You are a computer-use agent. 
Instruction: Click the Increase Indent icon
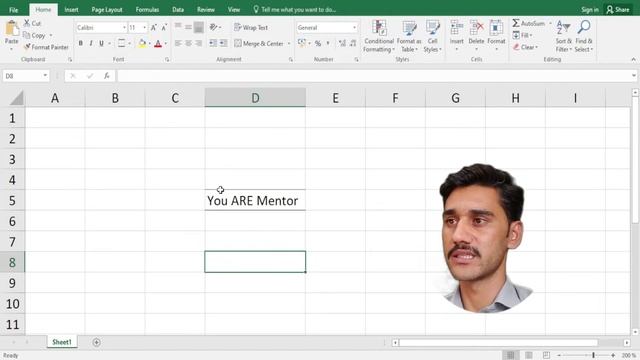[x=223, y=43]
